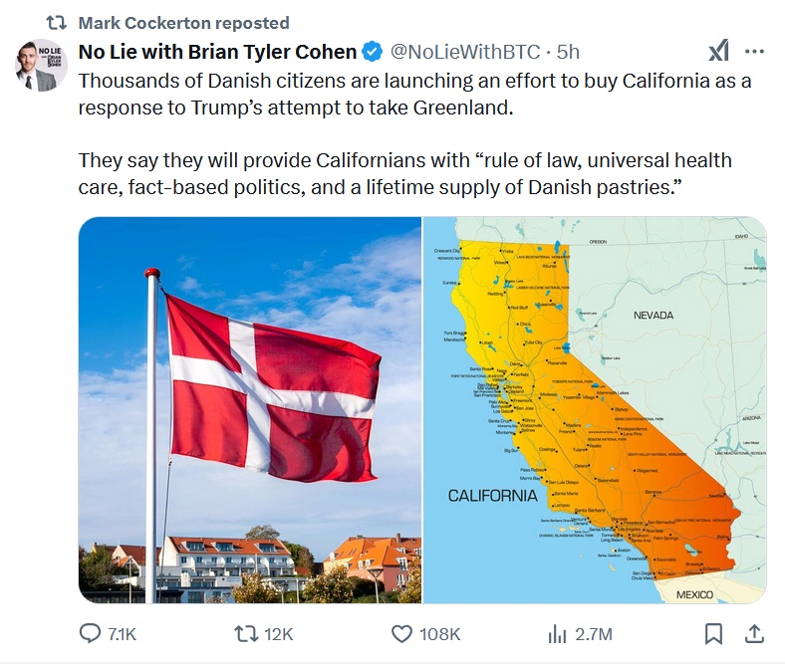Click the @NoLieWithBTC handle
This screenshot has height=672, width=785.
[465, 52]
